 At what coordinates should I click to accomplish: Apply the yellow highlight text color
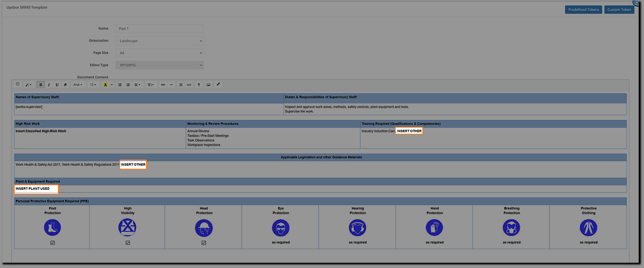(x=105, y=85)
